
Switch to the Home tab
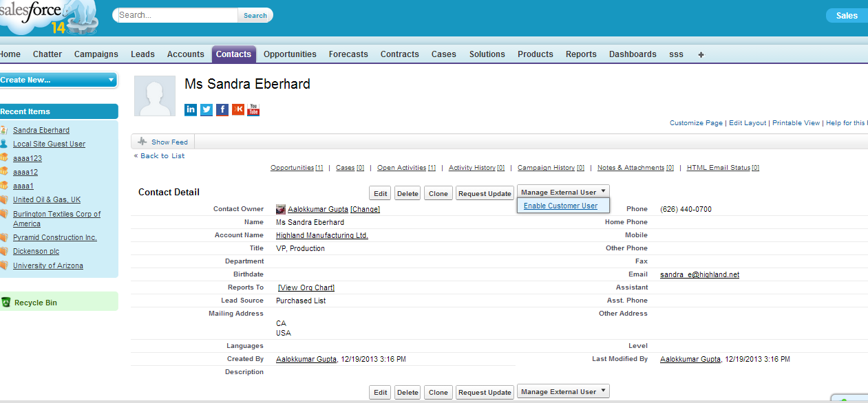10,54
